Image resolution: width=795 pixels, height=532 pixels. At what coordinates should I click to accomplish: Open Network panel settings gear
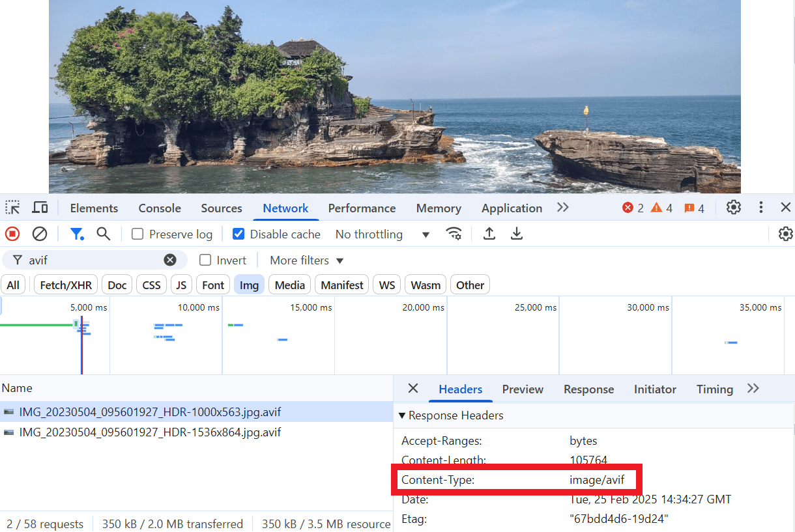click(x=785, y=234)
